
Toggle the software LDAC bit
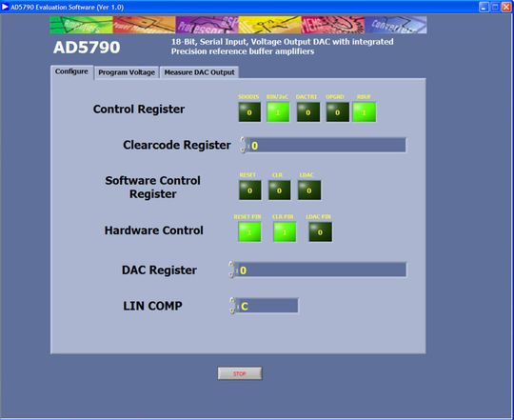click(x=309, y=190)
